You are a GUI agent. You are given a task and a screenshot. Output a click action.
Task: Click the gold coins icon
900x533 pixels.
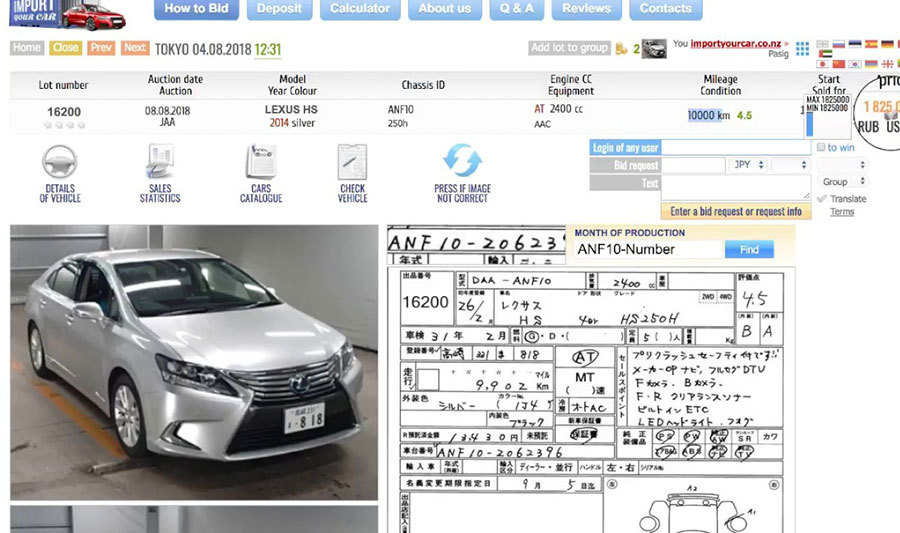pos(622,48)
